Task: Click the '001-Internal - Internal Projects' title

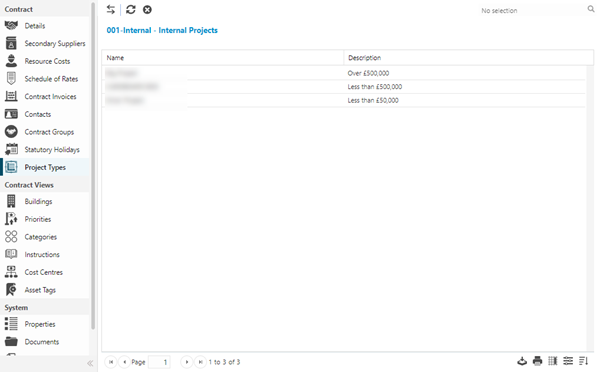Action: (x=162, y=30)
